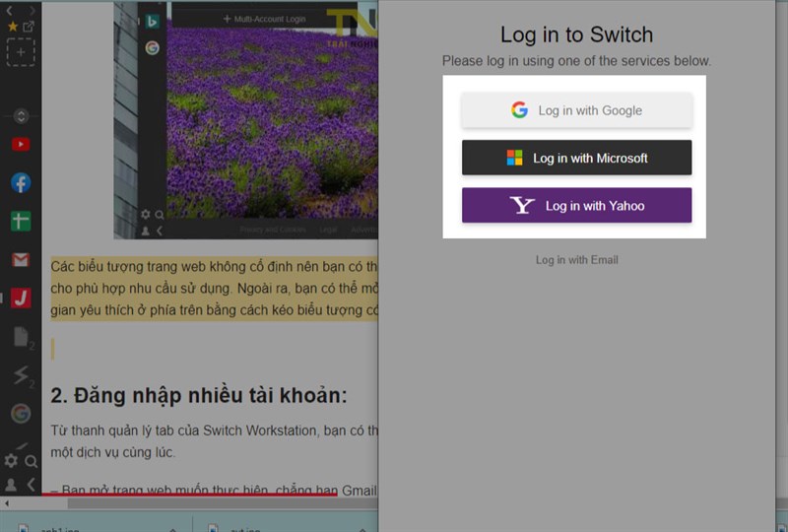Click Google icon in the embedded screenshot
The height and width of the screenshot is (532, 788).
pyautogui.click(x=153, y=47)
